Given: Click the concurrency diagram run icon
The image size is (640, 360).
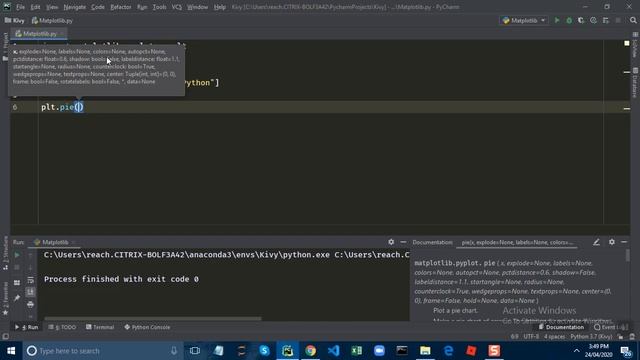Looking at the screenshot, I should 606,20.
